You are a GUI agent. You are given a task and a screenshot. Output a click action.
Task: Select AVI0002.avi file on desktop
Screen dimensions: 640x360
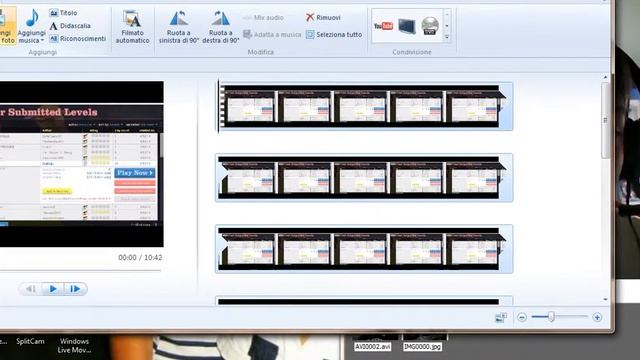click(372, 347)
